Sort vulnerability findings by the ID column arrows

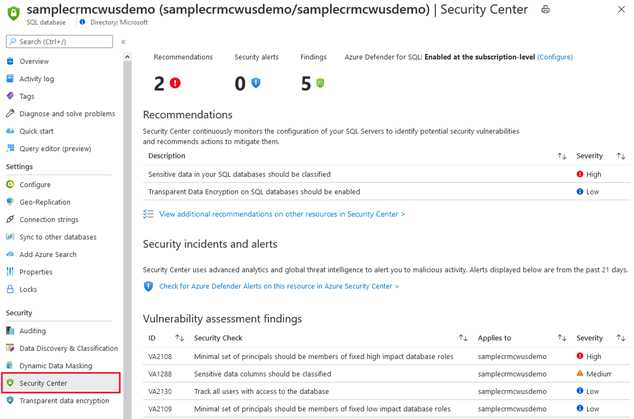point(179,338)
